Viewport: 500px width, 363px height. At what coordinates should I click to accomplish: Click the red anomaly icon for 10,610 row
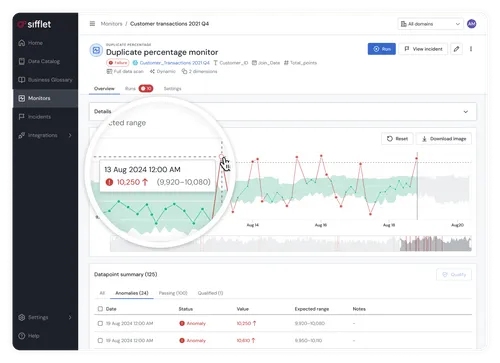(182, 340)
